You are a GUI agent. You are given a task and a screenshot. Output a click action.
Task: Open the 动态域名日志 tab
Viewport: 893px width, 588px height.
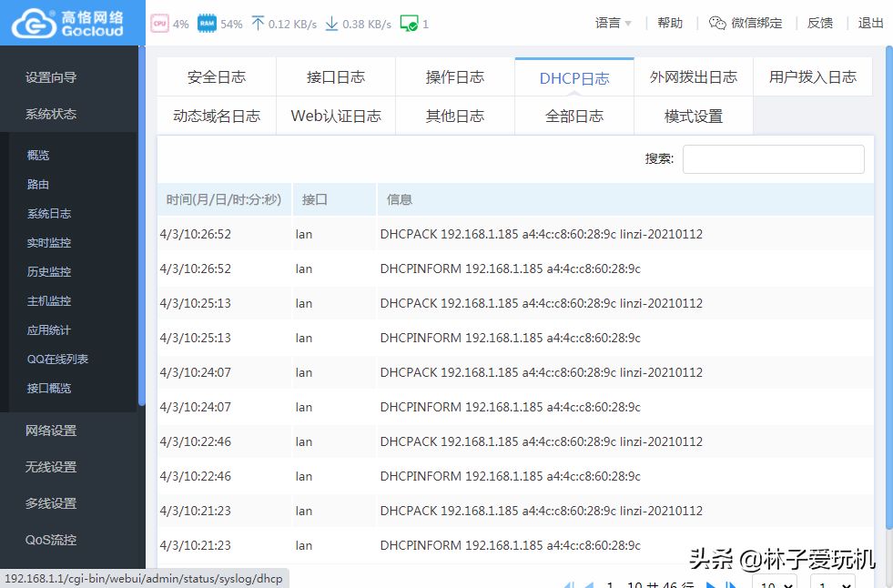[x=217, y=117]
